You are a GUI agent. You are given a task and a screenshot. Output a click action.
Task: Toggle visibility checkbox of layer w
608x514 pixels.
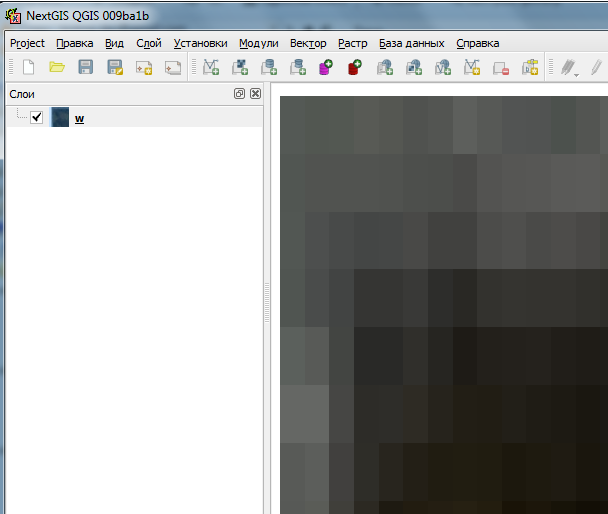pos(36,117)
